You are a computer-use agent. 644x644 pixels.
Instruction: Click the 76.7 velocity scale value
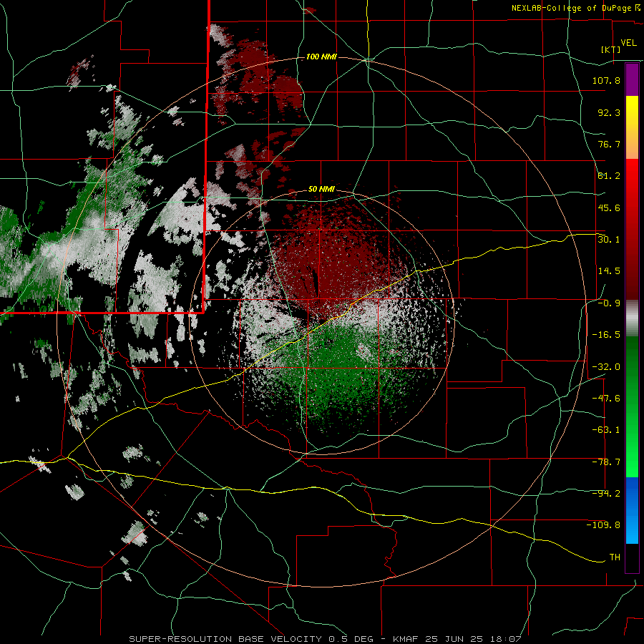pyautogui.click(x=609, y=144)
